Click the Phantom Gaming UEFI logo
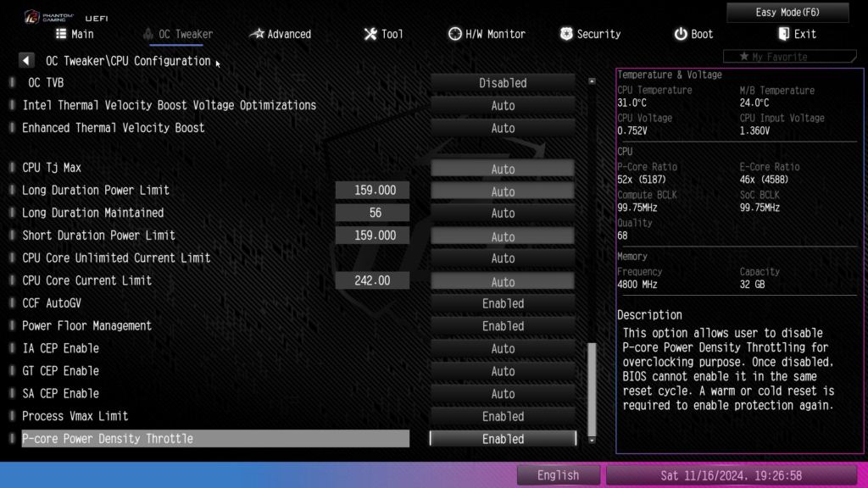 click(x=66, y=17)
